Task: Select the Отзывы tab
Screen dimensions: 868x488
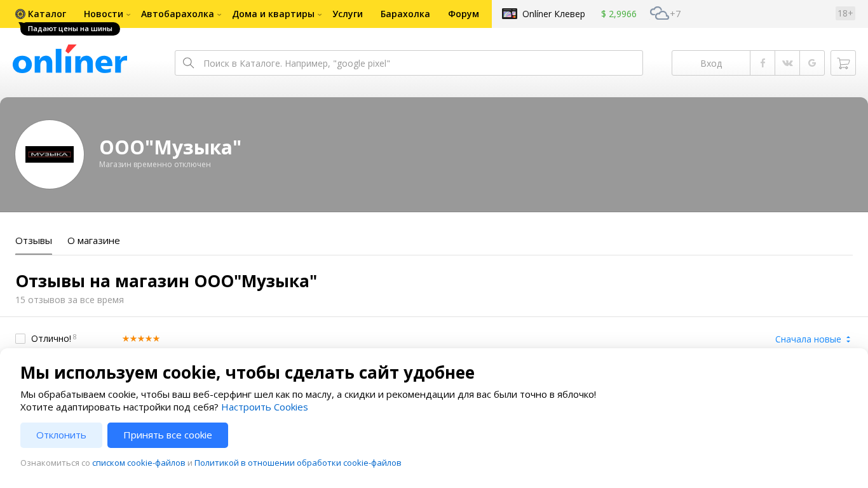Action: (x=34, y=241)
